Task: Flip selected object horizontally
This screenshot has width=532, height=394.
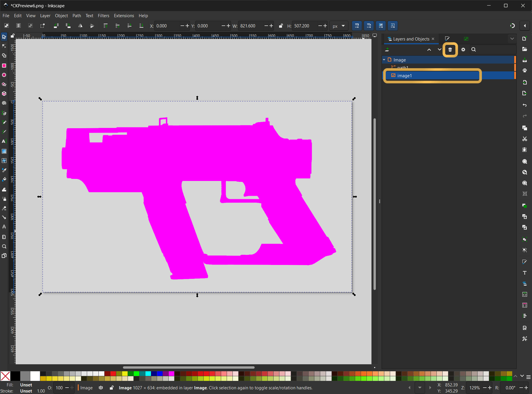Action: coord(80,26)
